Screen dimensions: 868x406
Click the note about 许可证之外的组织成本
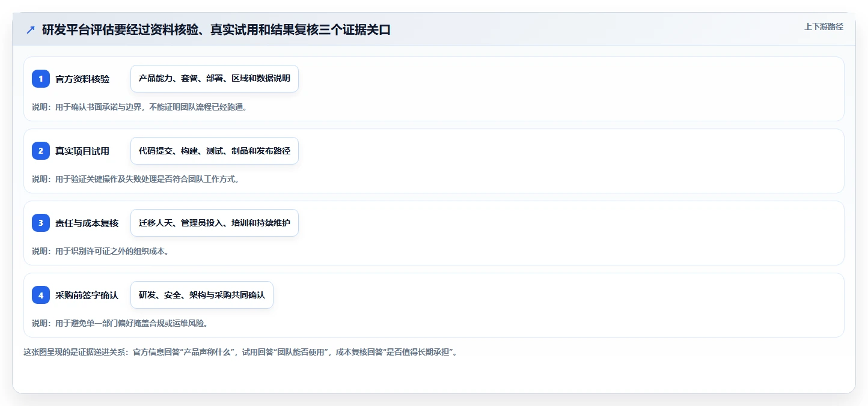point(100,251)
